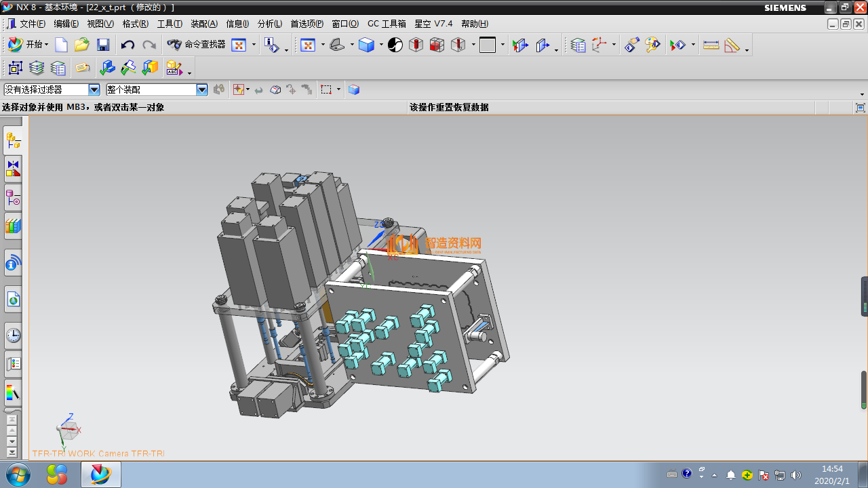This screenshot has height=488, width=868.
Task: Click the 命令查找器 command finder button
Action: coord(197,45)
